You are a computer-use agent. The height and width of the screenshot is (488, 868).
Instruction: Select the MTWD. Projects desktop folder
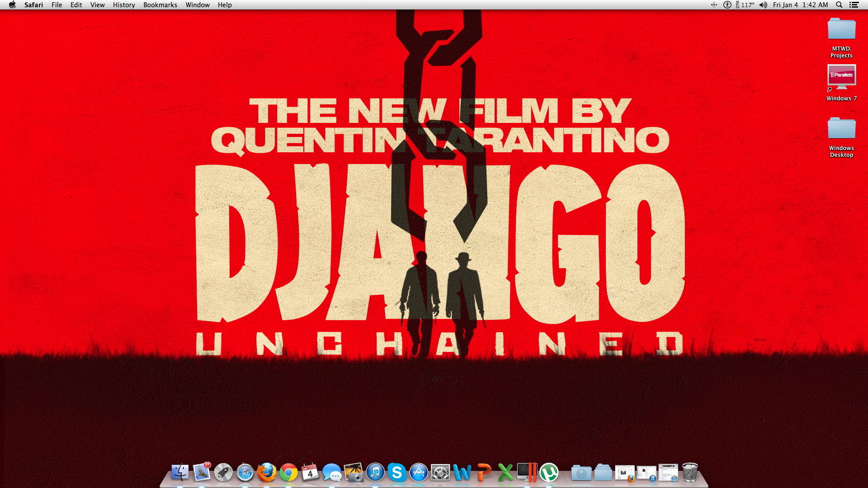[841, 38]
